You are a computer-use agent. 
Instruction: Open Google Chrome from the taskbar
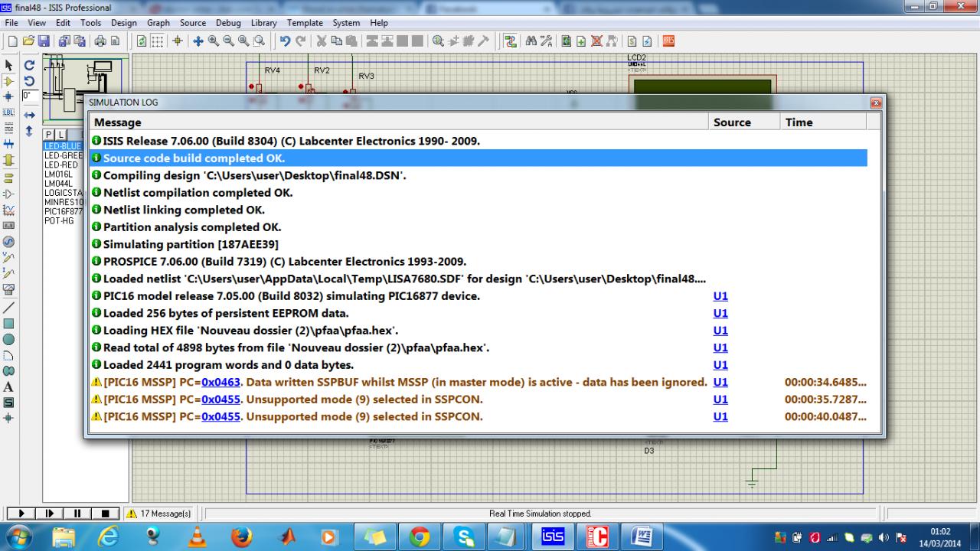coord(420,537)
